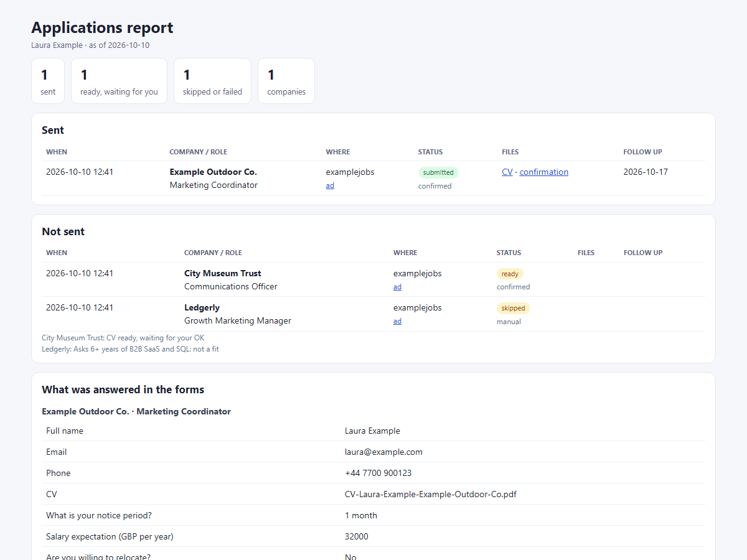Select the 'skipped or failed' summary card
The image size is (747, 560).
click(x=212, y=81)
